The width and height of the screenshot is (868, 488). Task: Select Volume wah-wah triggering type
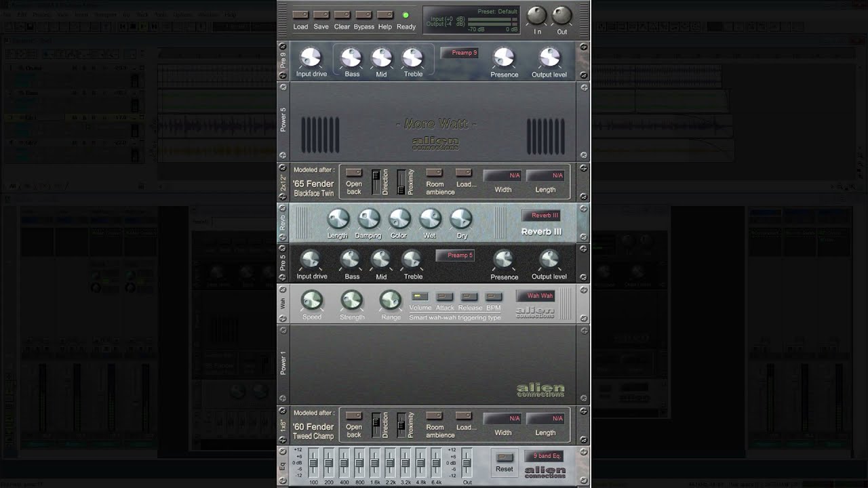pyautogui.click(x=420, y=296)
